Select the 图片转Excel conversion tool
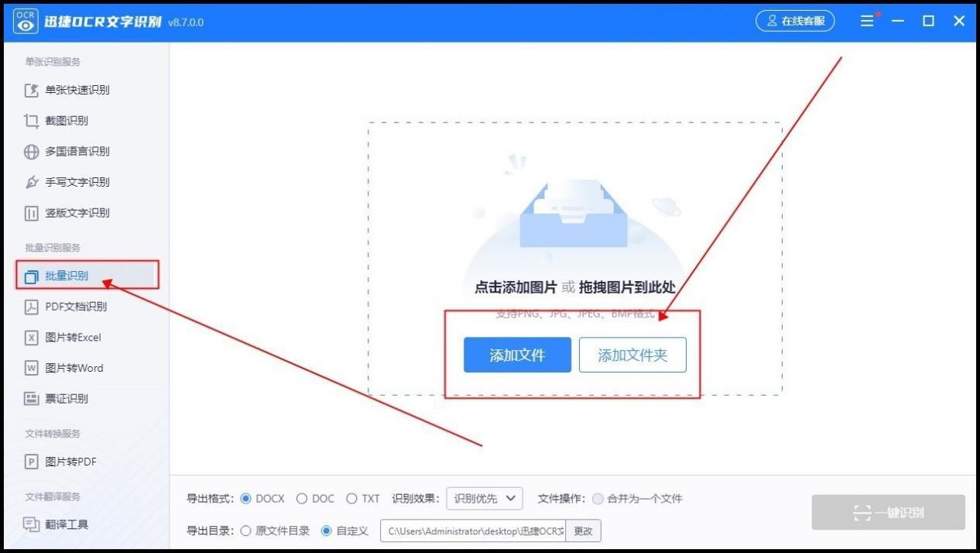This screenshot has width=980, height=553. 75,337
